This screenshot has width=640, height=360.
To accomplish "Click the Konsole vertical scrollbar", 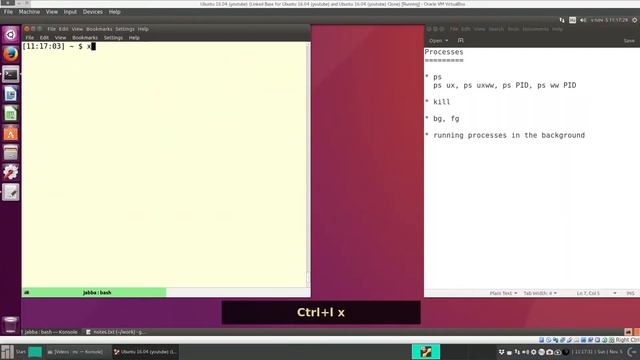I will click(308, 163).
